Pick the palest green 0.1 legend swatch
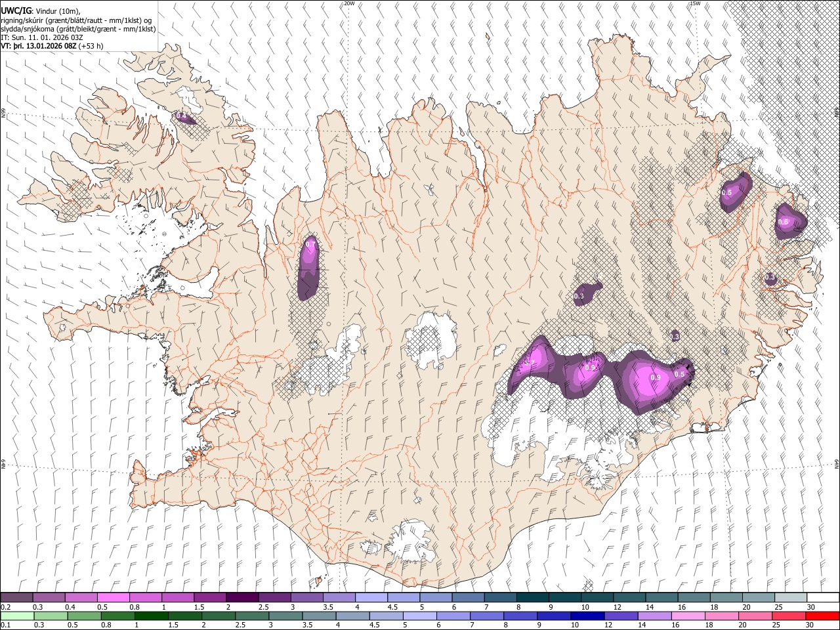This screenshot has width=840, height=630. click(x=17, y=616)
